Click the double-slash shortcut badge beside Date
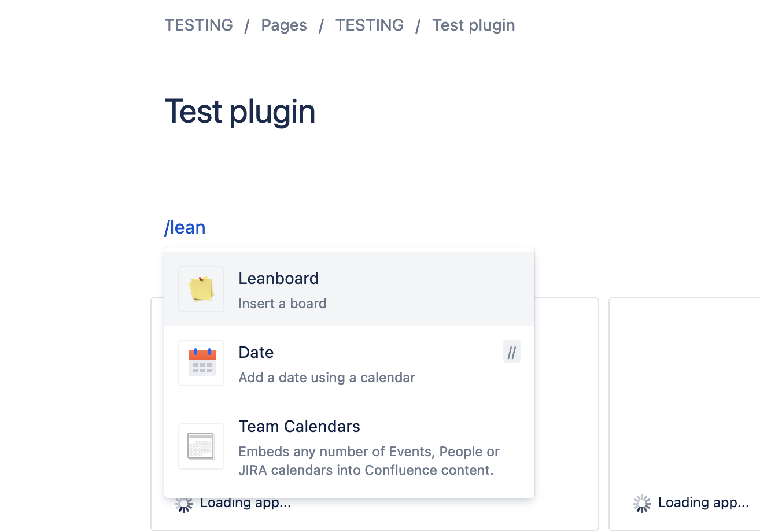Screen dimensions: 760x532 [x=511, y=352]
